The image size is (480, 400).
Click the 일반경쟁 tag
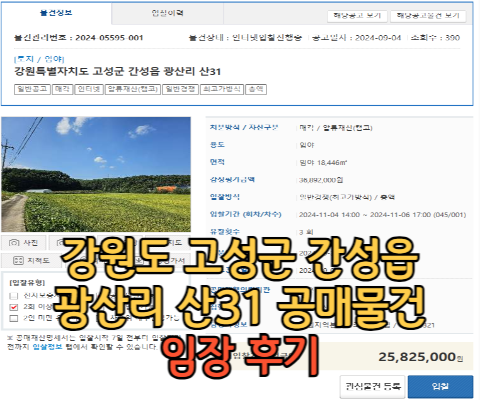180,89
